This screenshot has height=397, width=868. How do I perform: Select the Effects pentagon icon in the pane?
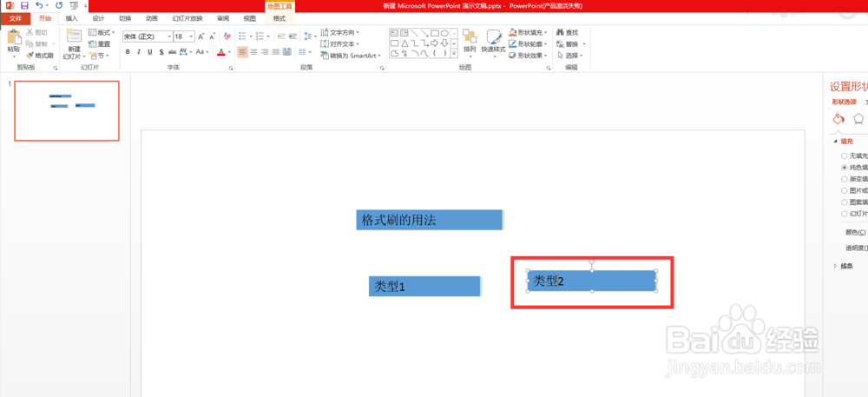(x=858, y=118)
